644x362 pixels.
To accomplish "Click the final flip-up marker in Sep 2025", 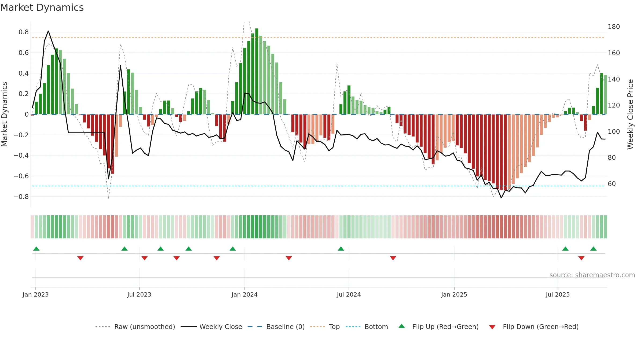I will 593,249.
